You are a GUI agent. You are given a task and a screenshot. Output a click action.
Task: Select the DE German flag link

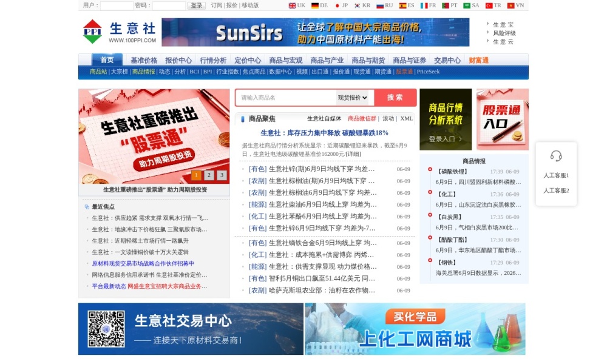(319, 5)
